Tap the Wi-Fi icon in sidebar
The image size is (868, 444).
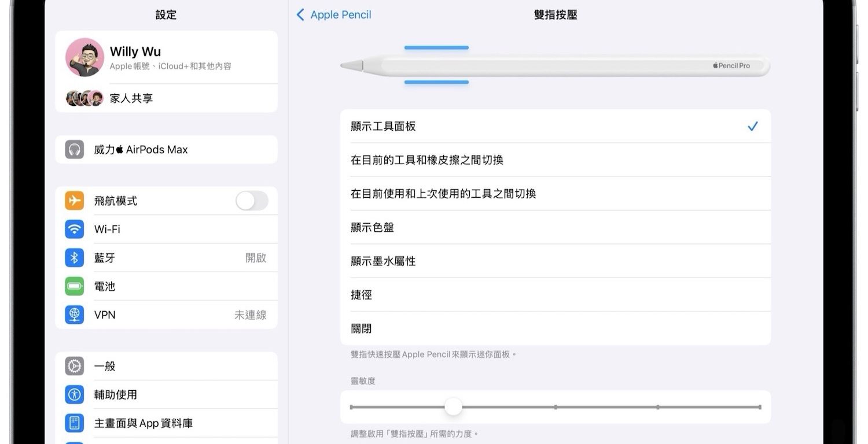coord(75,229)
